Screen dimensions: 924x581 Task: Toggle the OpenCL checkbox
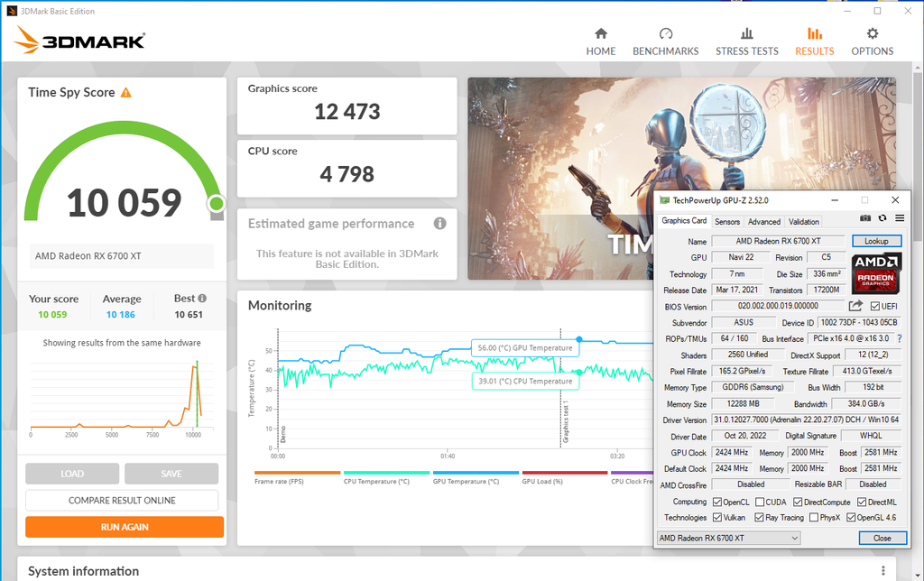(717, 502)
